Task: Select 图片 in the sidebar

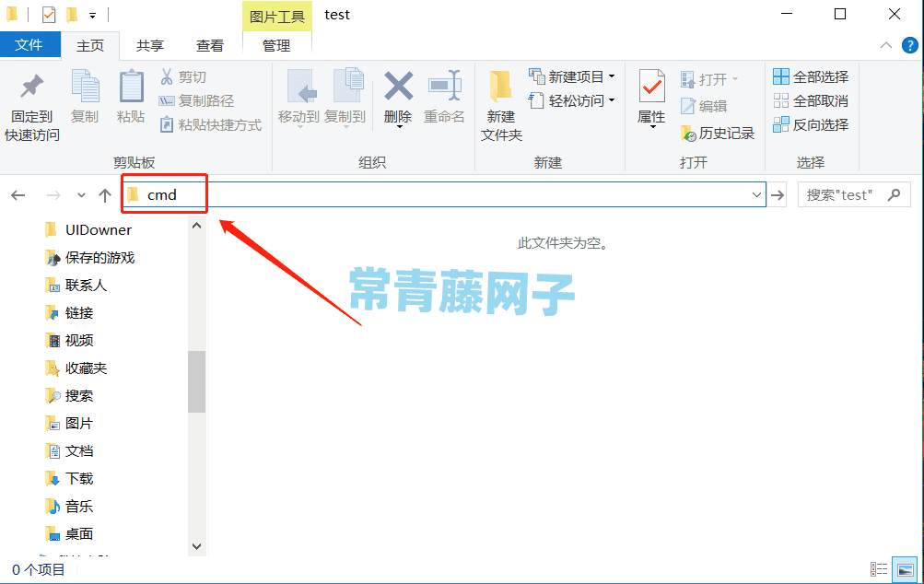Action: click(x=69, y=423)
